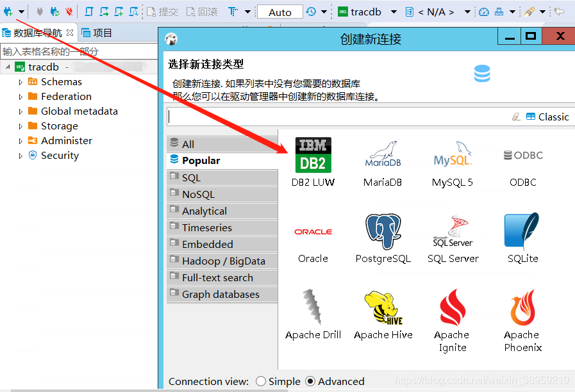Open the tracdb active connection selector
This screenshot has height=392, width=575.
coord(367,12)
